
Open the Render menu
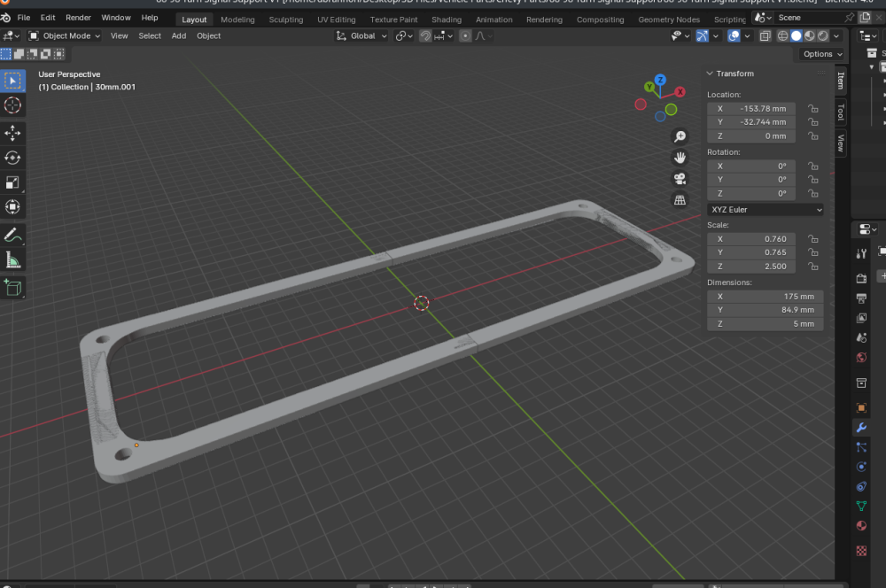pos(78,18)
